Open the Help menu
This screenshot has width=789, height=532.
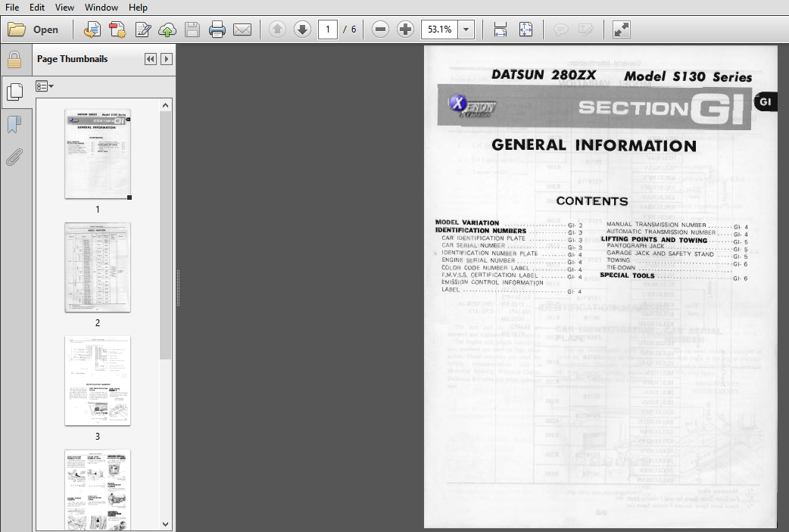(138, 8)
